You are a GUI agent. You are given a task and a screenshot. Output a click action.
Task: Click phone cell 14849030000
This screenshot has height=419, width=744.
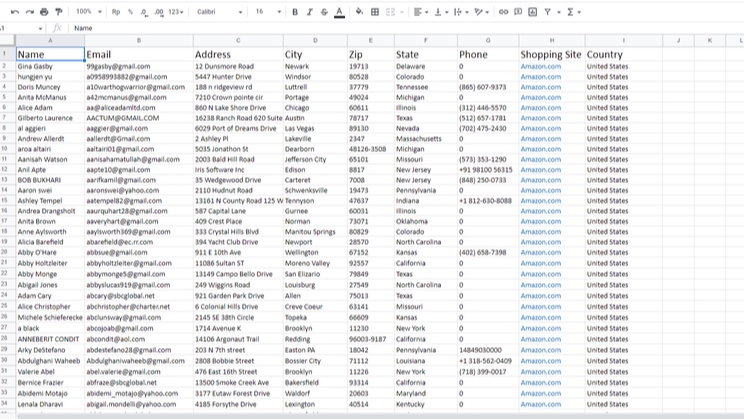(x=488, y=350)
